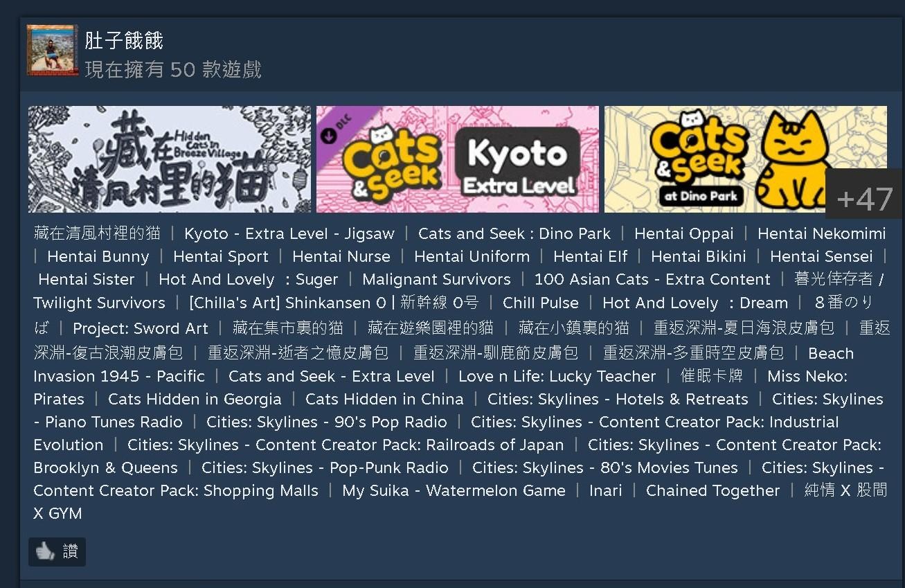This screenshot has width=905, height=588.
Task: Open the Cats and Seek : Dino Park link
Action: pos(514,233)
